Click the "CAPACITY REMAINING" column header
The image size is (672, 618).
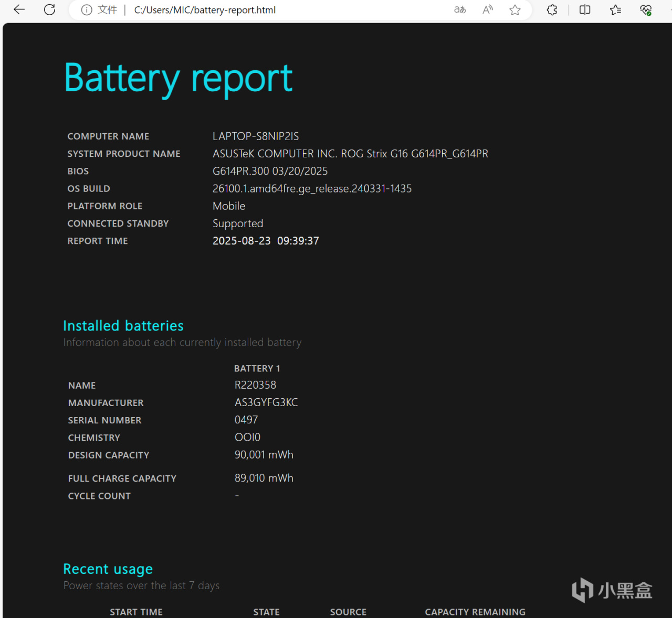(x=475, y=612)
